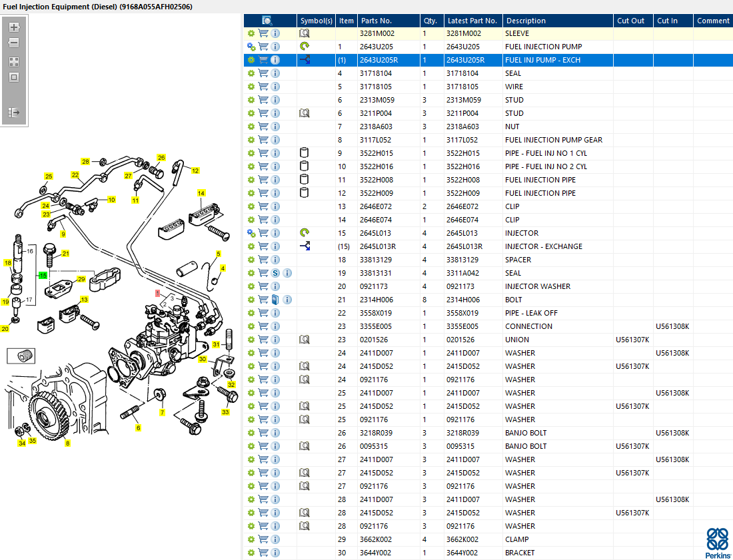Select callout 14 on the diagram
The height and width of the screenshot is (560, 733).
pos(201,193)
